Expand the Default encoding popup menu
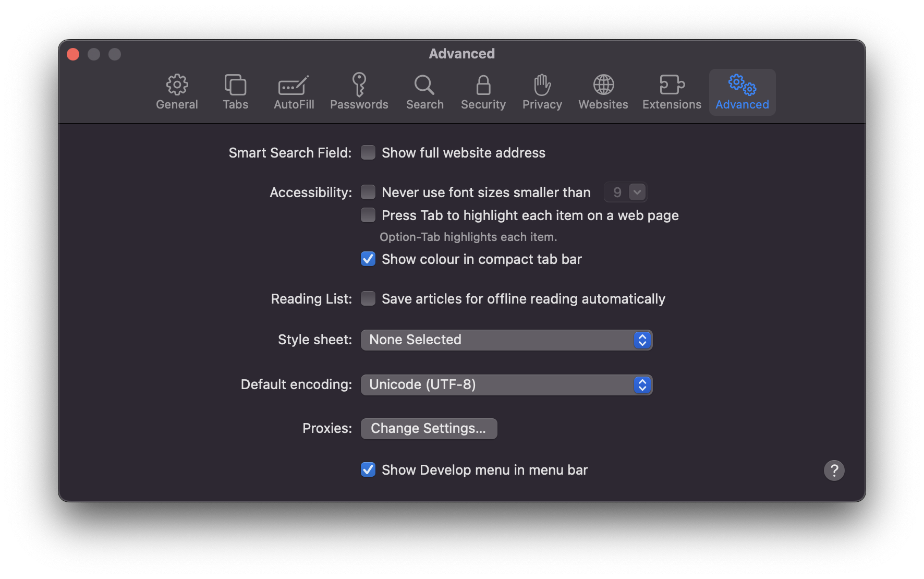924x579 pixels. pyautogui.click(x=506, y=384)
